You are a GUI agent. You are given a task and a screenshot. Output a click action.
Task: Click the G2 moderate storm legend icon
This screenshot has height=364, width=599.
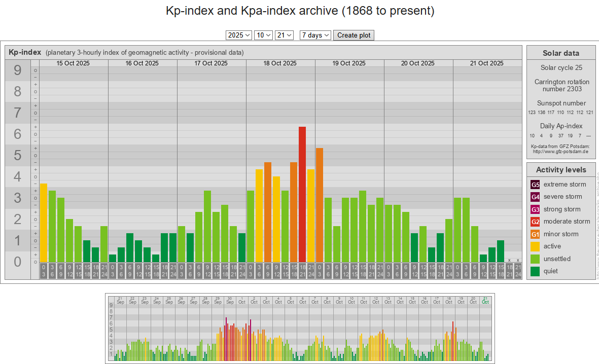(x=535, y=222)
